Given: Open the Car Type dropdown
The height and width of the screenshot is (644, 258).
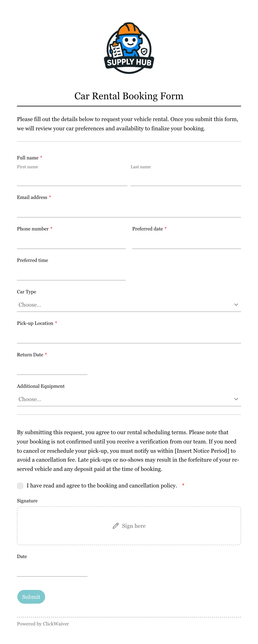Looking at the screenshot, I should click(x=129, y=305).
